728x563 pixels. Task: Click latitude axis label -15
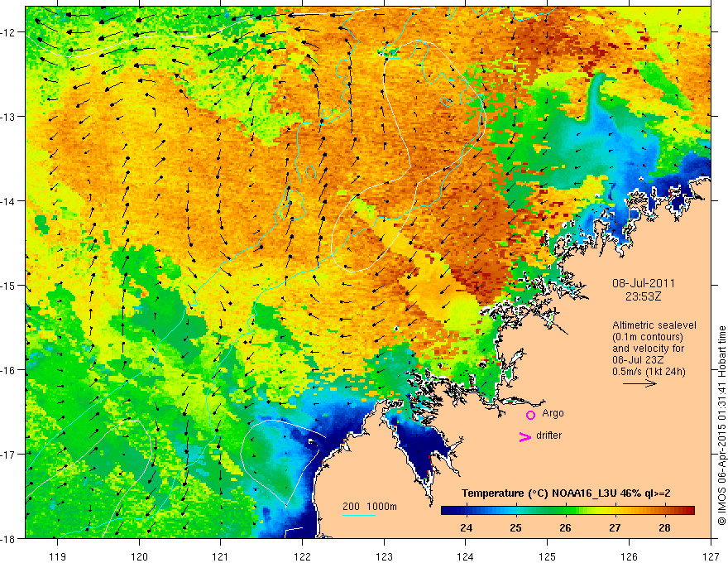coord(9,285)
